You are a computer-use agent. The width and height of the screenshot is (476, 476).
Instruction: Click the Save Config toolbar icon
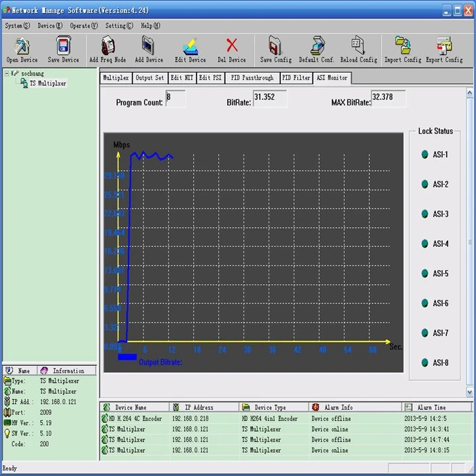(x=275, y=46)
